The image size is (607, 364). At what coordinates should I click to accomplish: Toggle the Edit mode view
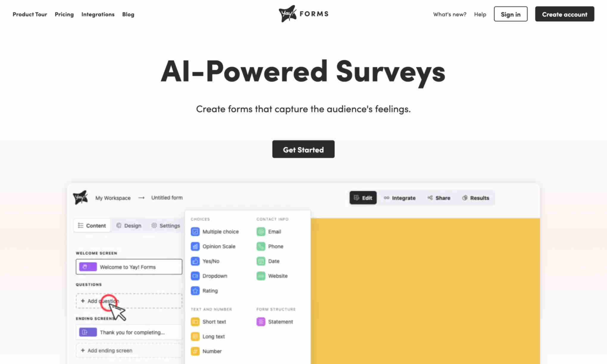point(363,197)
